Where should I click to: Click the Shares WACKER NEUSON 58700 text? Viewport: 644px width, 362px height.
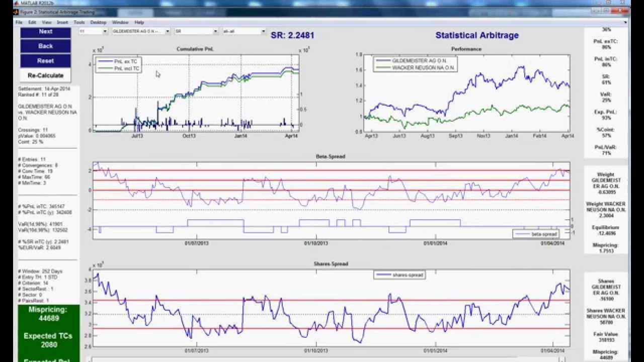pyautogui.click(x=606, y=317)
